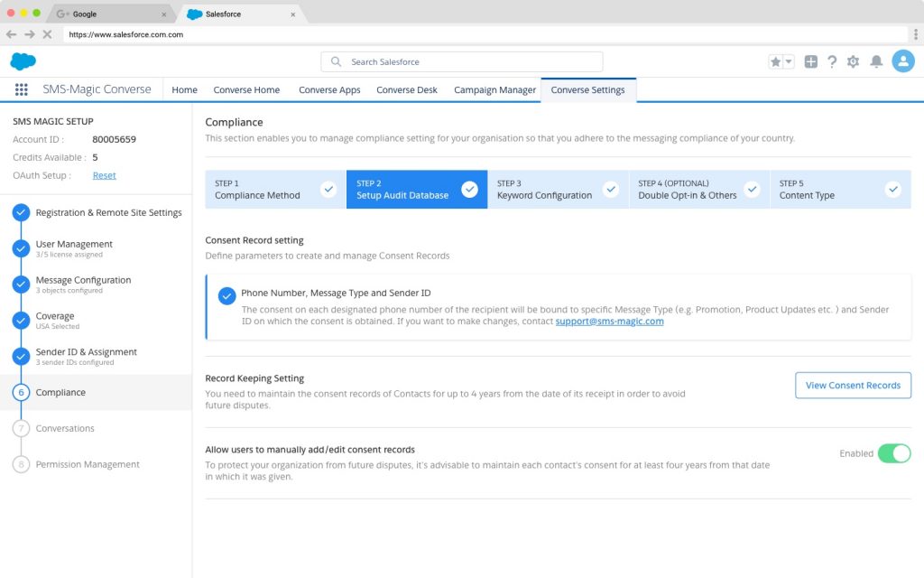Go to Step 2 Setup Audit Database

click(x=417, y=190)
